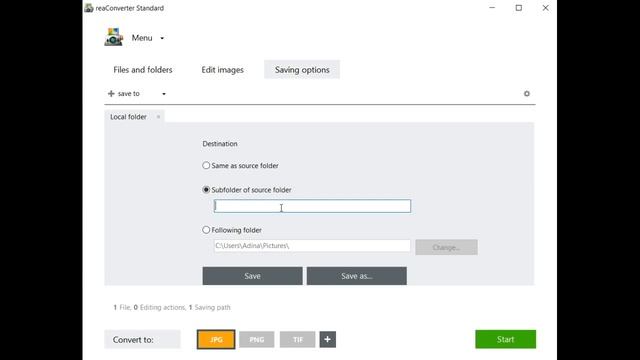Switch to the Files and folders tab
The image size is (640, 360).
tap(143, 70)
